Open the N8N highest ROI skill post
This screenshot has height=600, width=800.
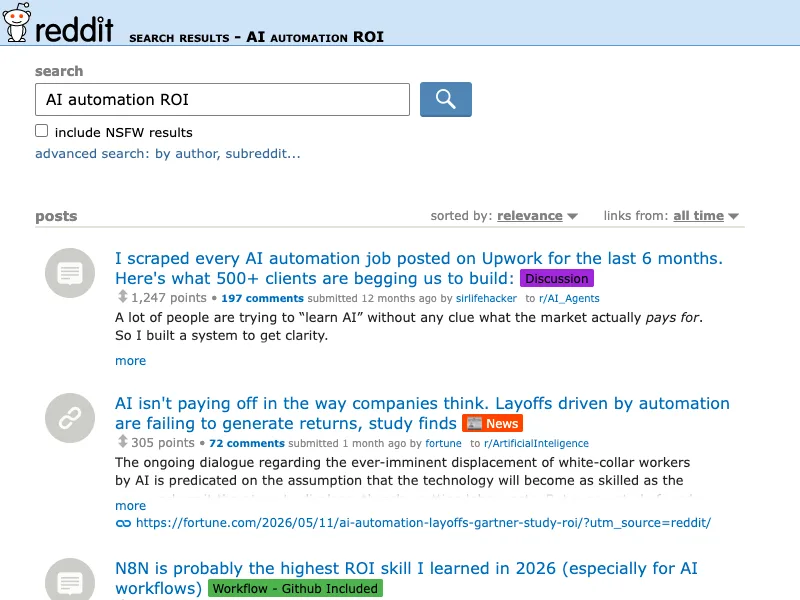tap(406, 578)
